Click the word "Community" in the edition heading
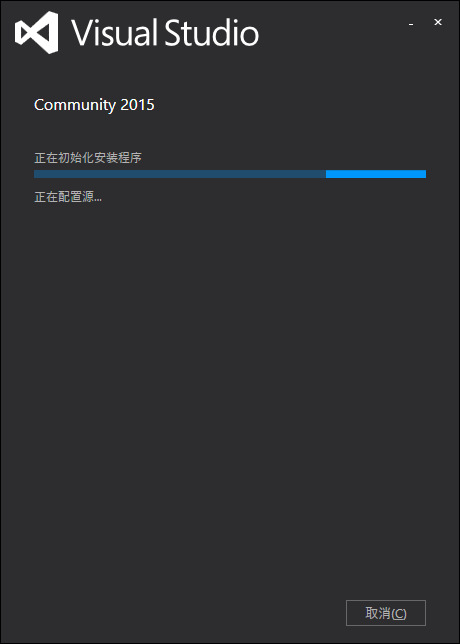This screenshot has height=644, width=460. tap(75, 105)
